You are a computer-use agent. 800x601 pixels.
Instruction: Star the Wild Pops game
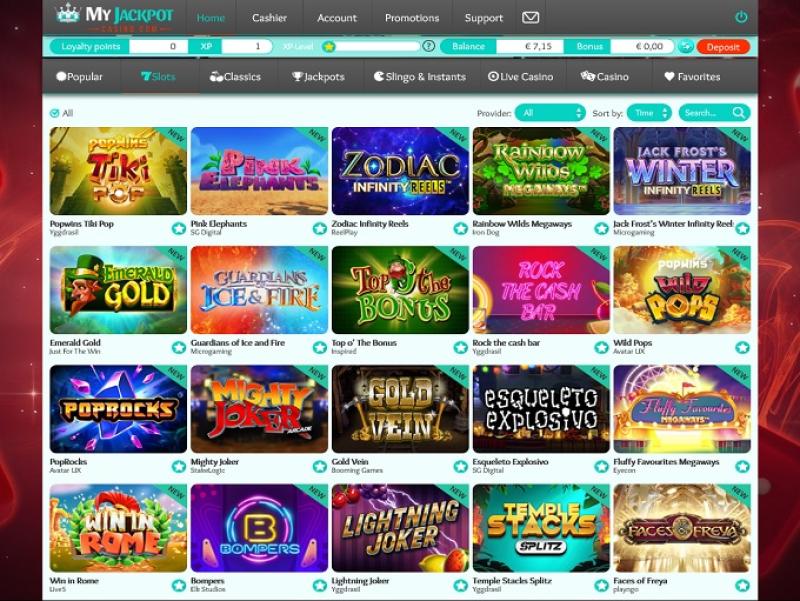tap(742, 347)
